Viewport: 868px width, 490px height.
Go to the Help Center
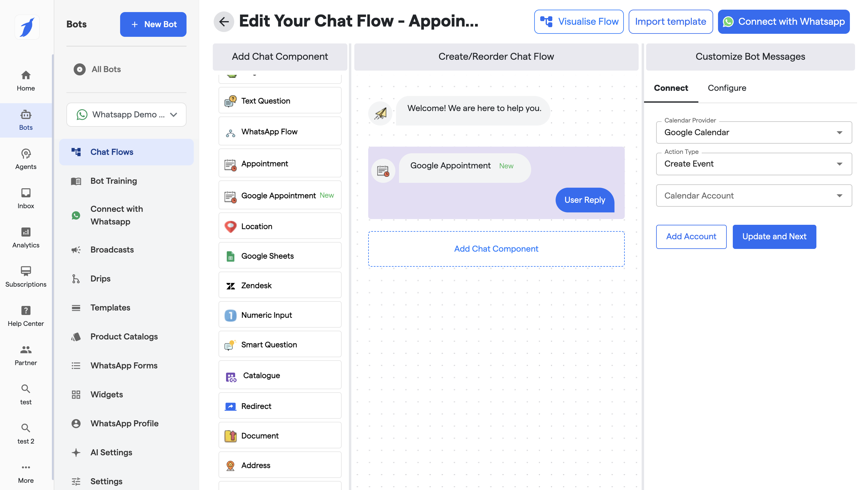[26, 316]
